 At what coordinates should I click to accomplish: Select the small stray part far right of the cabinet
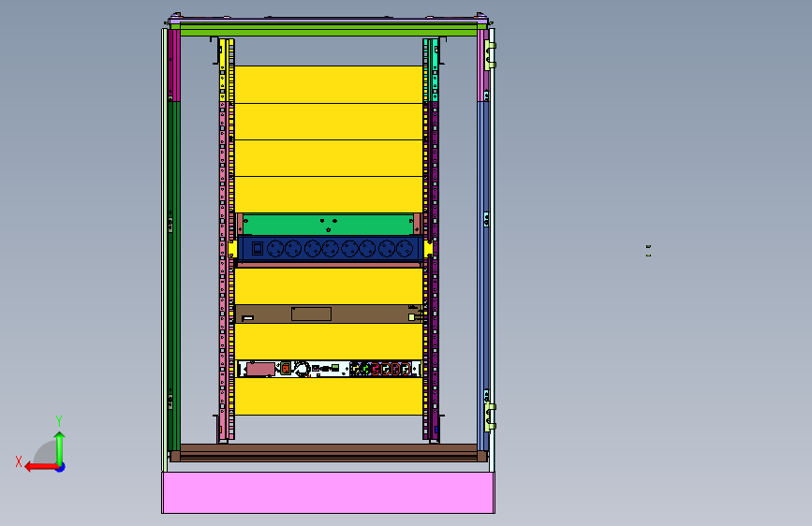(x=648, y=251)
